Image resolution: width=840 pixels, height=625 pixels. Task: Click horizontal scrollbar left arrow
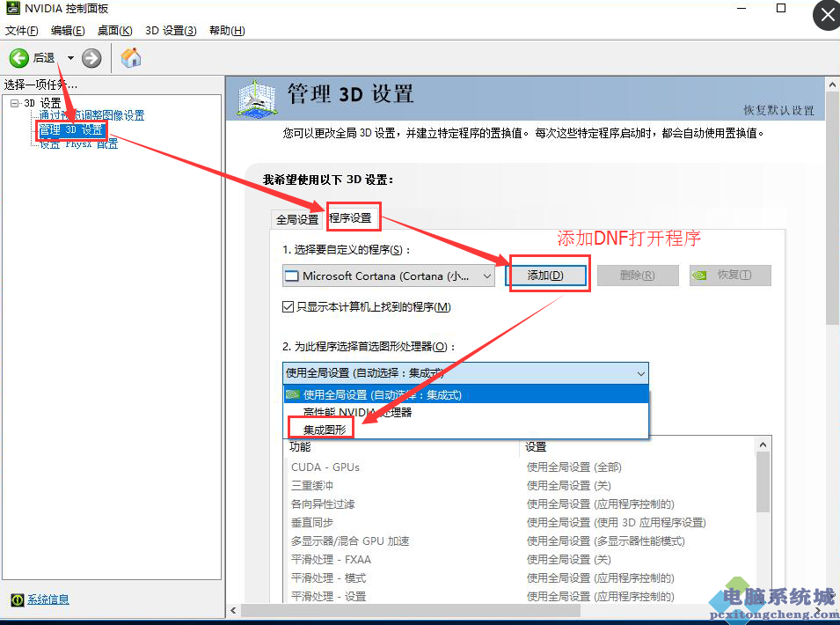pyautogui.click(x=233, y=611)
